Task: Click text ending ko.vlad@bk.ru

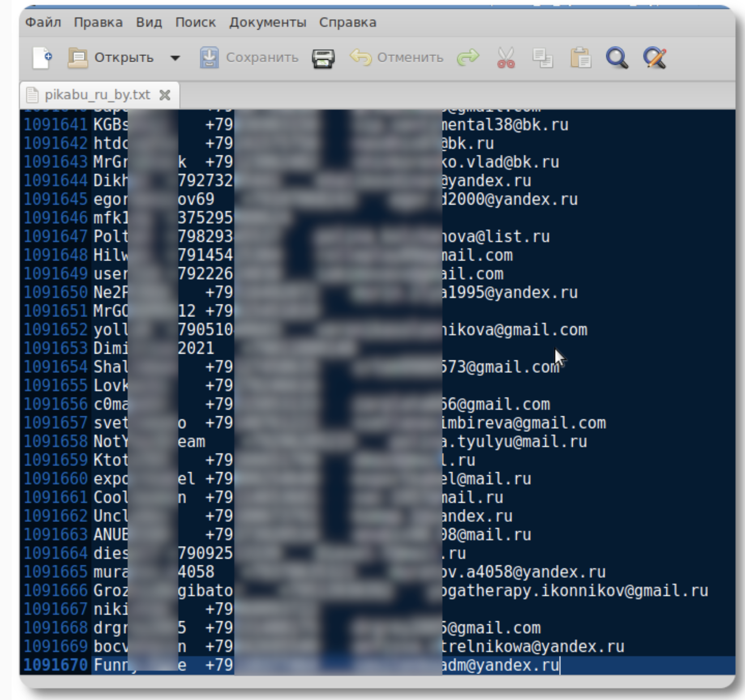Action: pos(501,162)
